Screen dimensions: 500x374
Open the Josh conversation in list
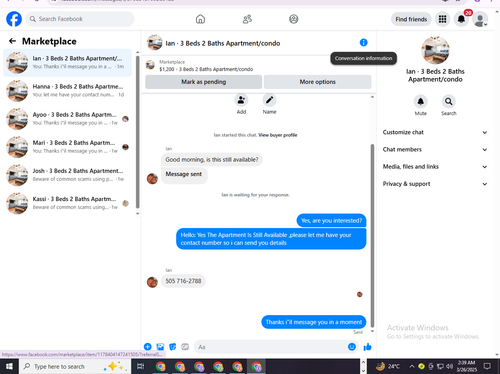coord(68,175)
